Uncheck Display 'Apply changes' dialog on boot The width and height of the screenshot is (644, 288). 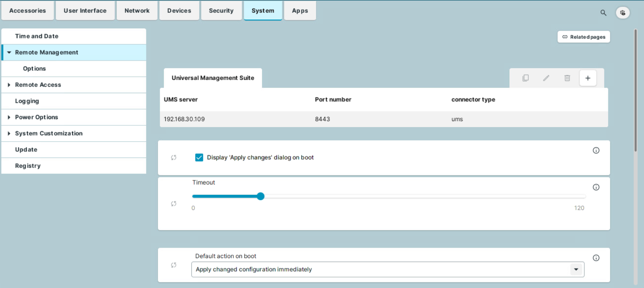point(199,158)
